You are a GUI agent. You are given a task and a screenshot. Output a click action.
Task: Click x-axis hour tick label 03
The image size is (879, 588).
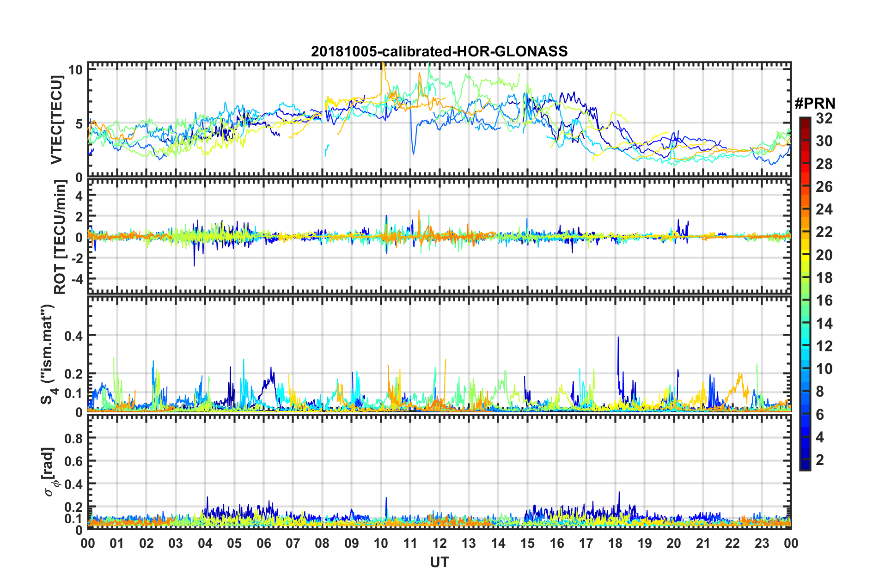point(176,543)
